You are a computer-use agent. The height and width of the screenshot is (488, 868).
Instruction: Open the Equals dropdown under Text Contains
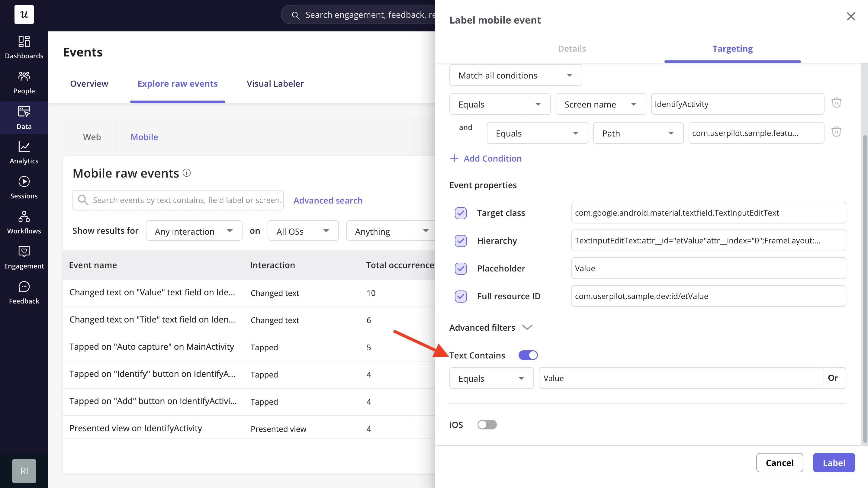click(491, 378)
